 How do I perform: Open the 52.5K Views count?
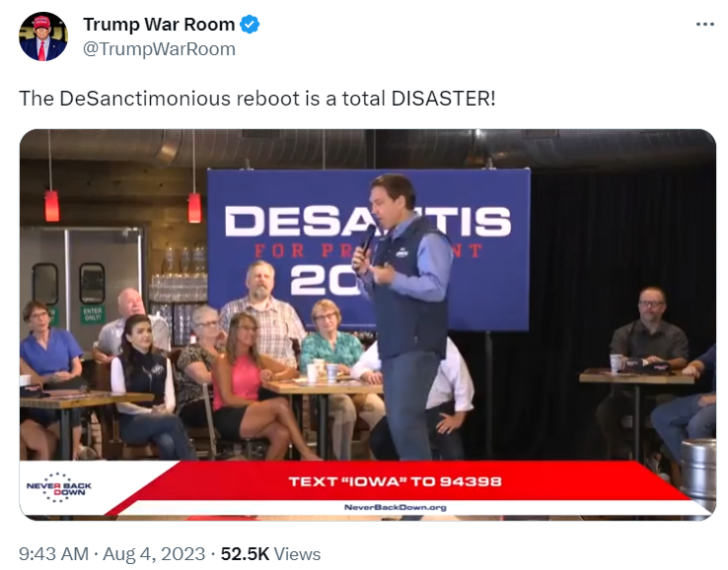pyautogui.click(x=270, y=554)
